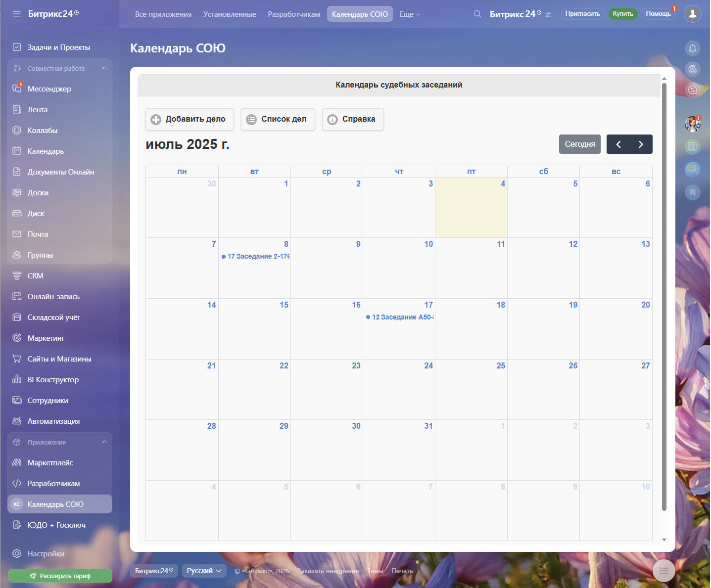Click the calendar's vertical scrollbar
This screenshot has height=588, width=711.
[664, 297]
